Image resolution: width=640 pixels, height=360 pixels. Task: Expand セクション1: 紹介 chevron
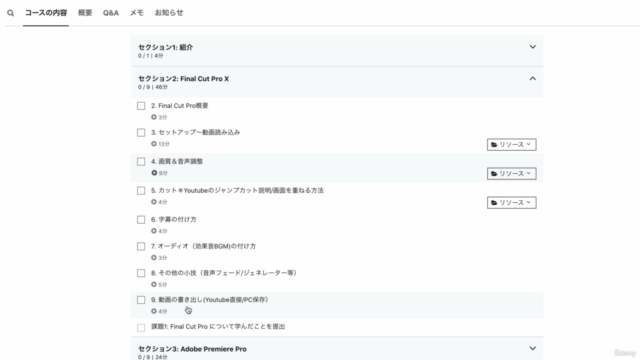(533, 47)
